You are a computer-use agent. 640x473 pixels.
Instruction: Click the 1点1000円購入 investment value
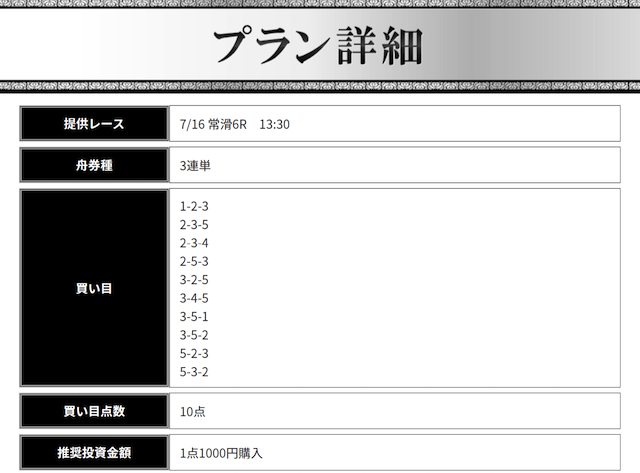[221, 453]
